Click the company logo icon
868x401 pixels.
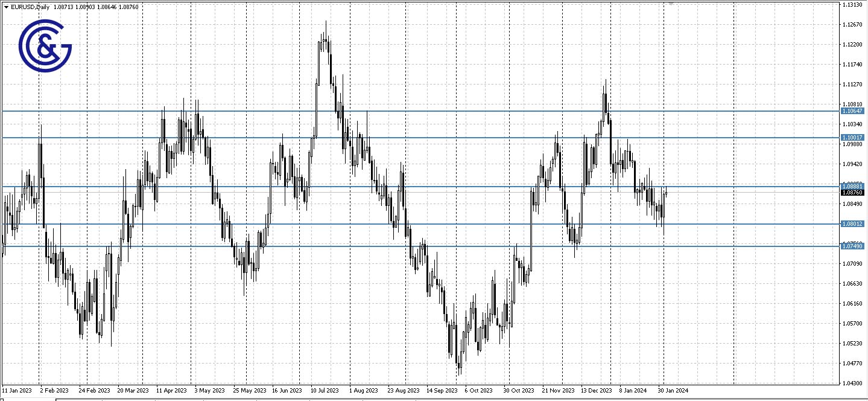tap(45, 45)
